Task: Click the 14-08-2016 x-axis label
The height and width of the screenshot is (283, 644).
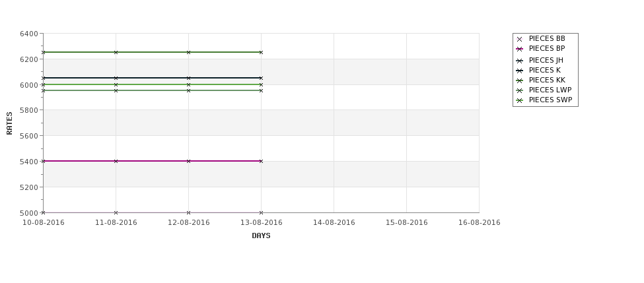Action: pyautogui.click(x=334, y=223)
